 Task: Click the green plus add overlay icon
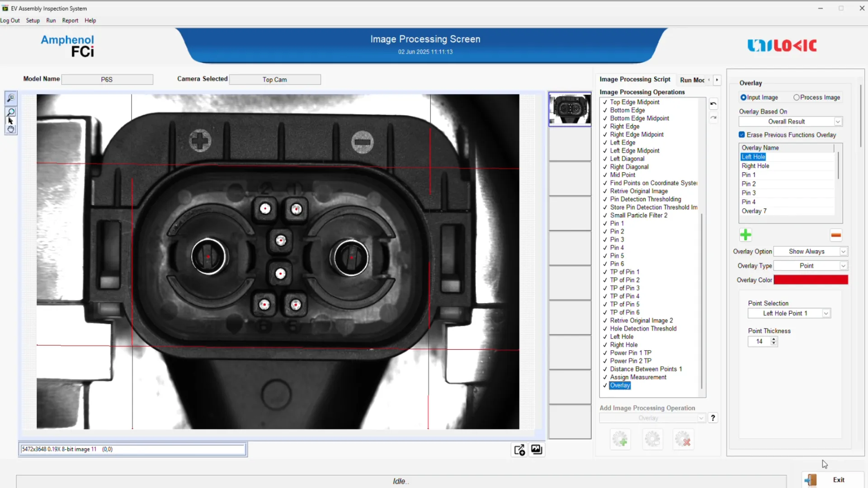tap(745, 235)
